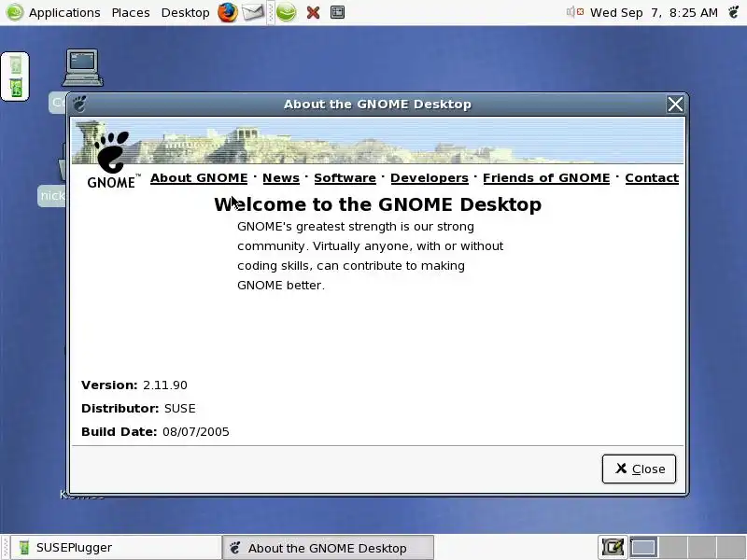The height and width of the screenshot is (560, 747).
Task: Open the Developers link
Action: [430, 177]
